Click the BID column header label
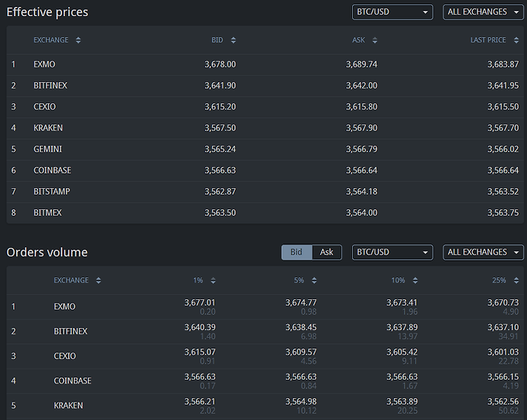 [217, 40]
